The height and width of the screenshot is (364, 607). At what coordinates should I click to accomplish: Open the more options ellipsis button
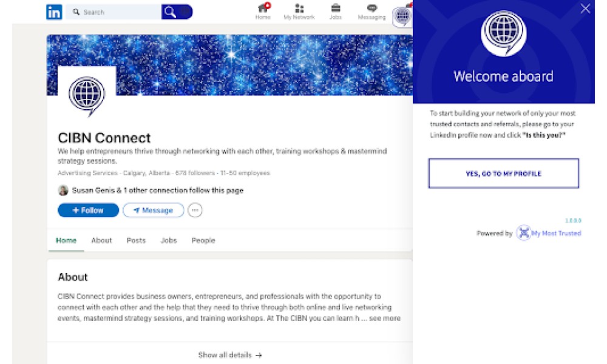(x=195, y=210)
